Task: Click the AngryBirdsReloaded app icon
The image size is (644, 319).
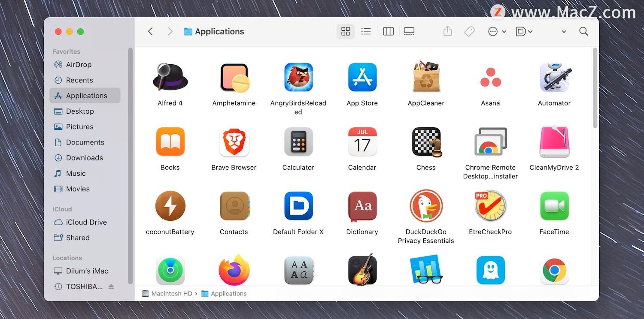Action: coord(298,78)
